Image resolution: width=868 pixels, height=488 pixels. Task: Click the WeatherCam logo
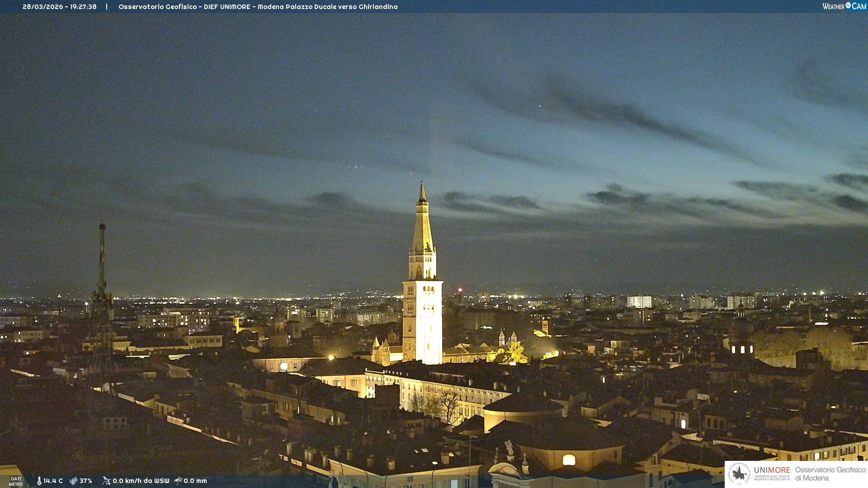coord(844,6)
